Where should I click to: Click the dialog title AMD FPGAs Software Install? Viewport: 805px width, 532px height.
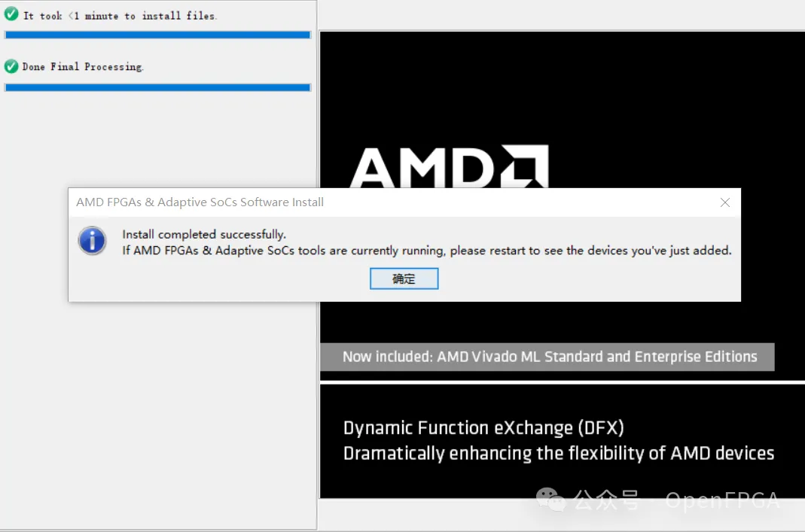click(x=200, y=202)
